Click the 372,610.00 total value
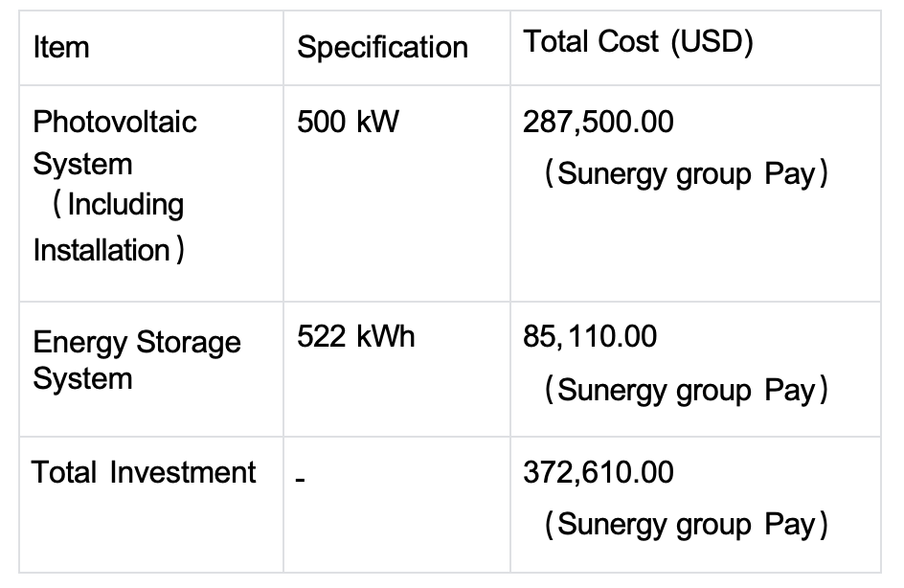The image size is (904, 588). tap(599, 473)
